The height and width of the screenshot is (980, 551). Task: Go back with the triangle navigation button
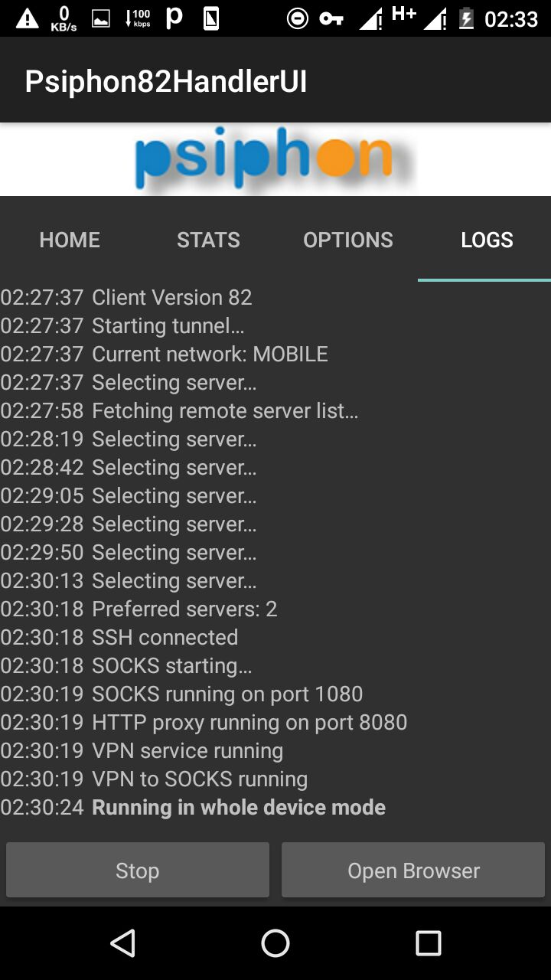point(122,943)
